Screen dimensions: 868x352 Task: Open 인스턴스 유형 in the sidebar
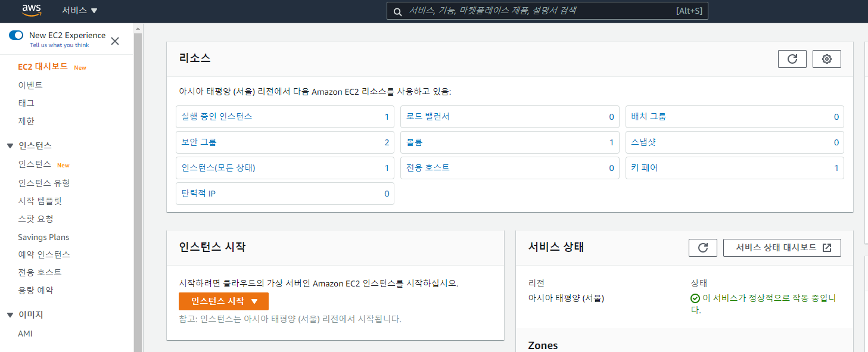44,183
